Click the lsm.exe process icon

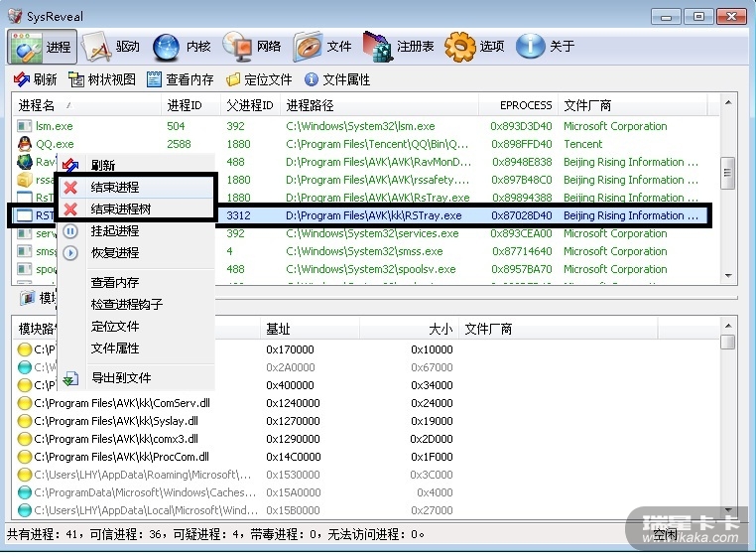click(24, 126)
